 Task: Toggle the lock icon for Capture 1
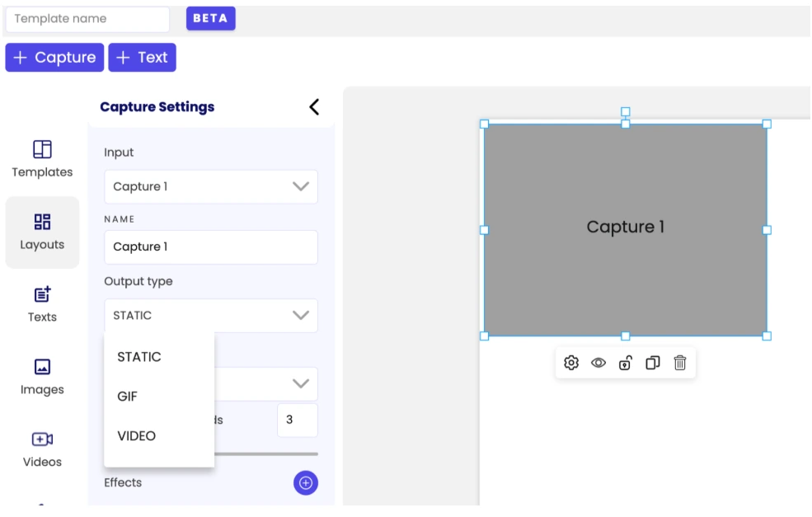point(625,363)
